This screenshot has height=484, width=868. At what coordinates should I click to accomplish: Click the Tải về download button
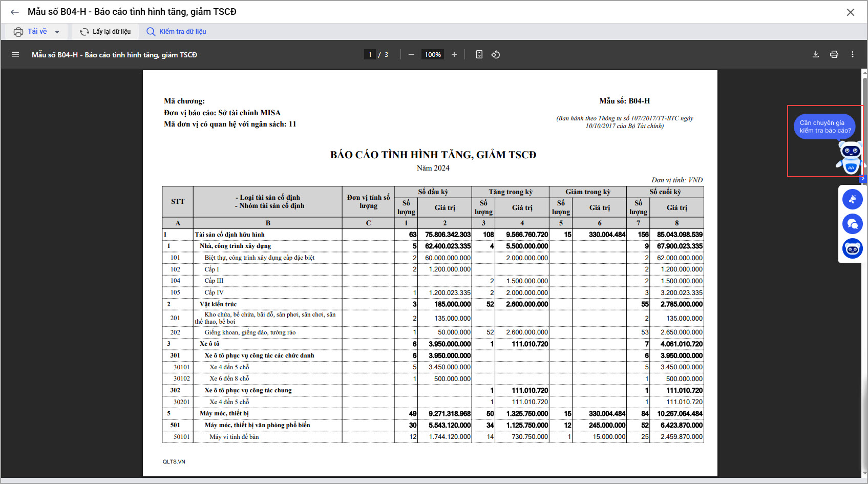pyautogui.click(x=31, y=32)
